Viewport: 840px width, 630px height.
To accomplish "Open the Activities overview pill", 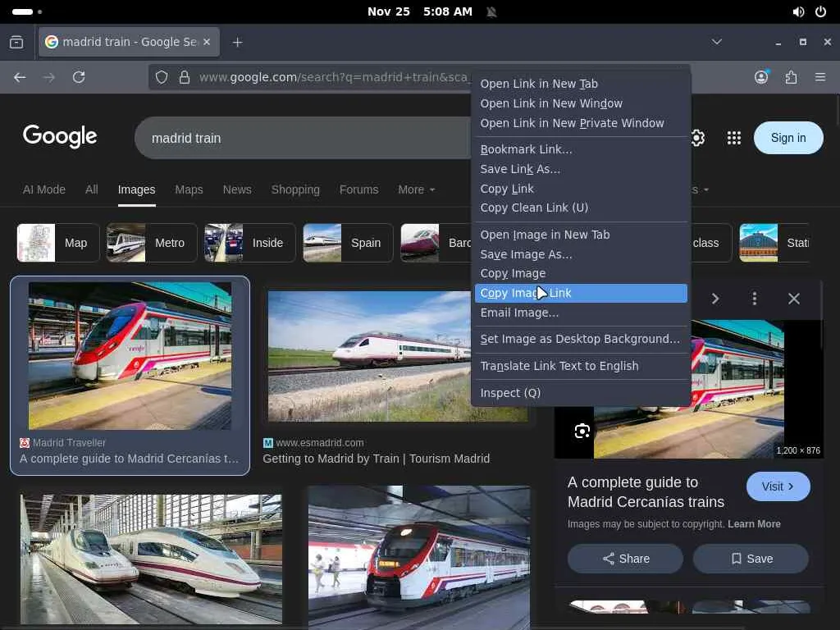I will (22, 11).
